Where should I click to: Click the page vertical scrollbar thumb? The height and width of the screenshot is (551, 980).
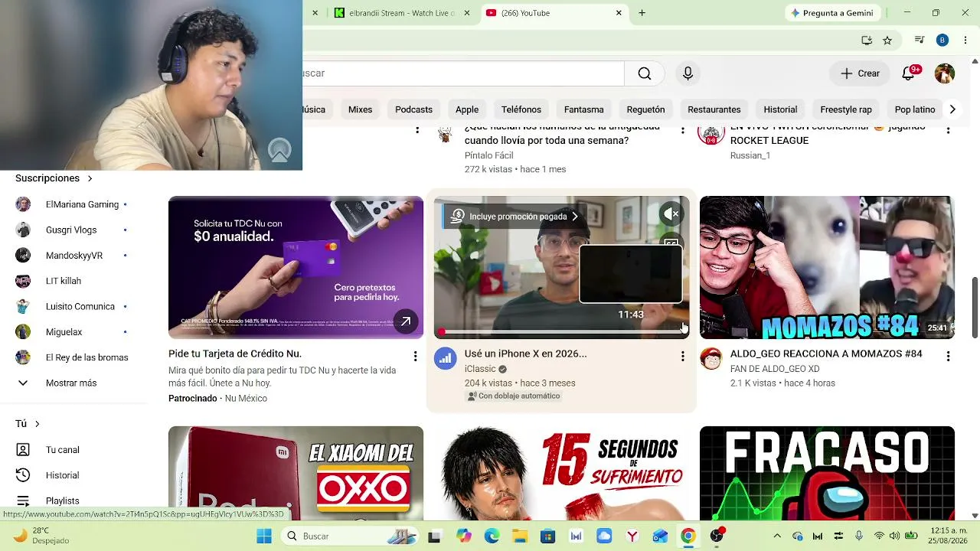(975, 306)
